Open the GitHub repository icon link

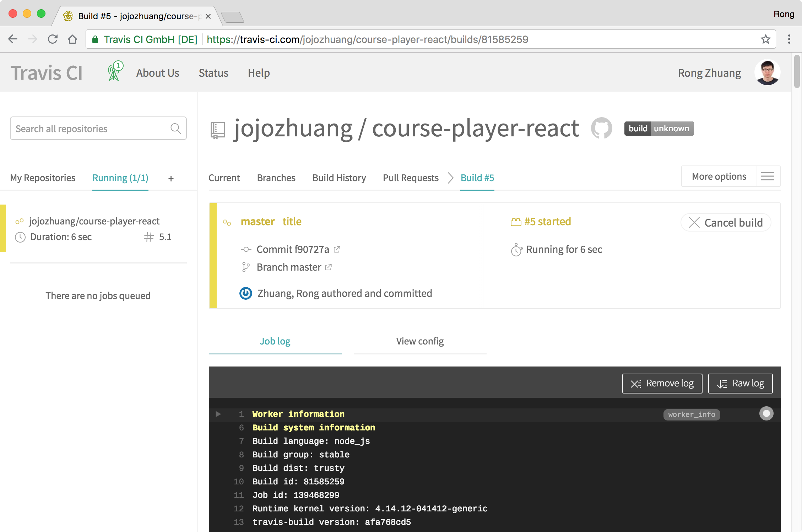pyautogui.click(x=601, y=128)
